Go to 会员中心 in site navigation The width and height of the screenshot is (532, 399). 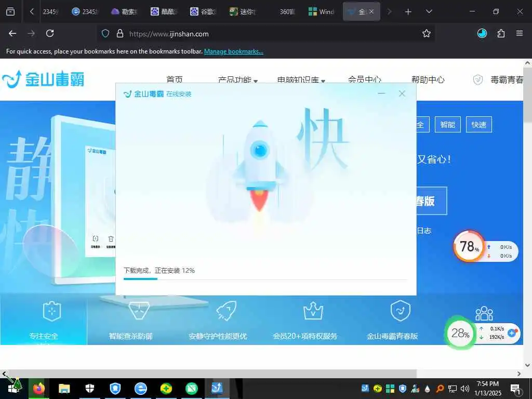coord(364,80)
